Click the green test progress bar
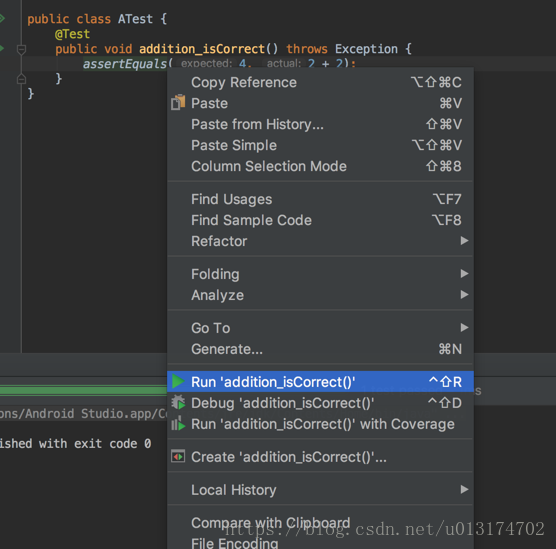 83,390
